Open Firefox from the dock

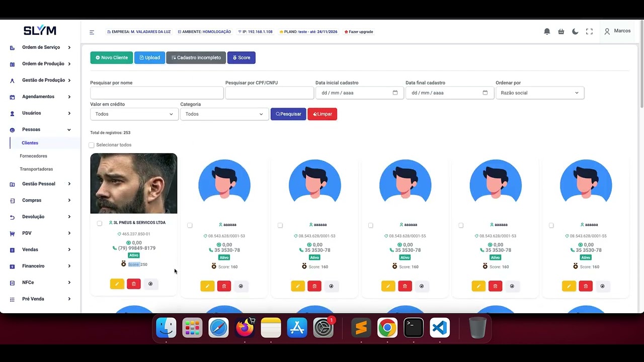pyautogui.click(x=245, y=328)
